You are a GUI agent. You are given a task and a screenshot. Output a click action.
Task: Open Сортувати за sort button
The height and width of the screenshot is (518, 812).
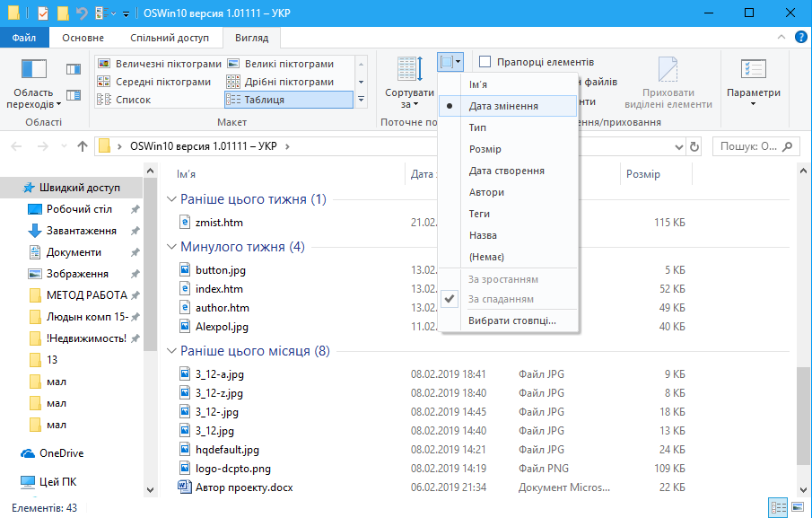(409, 83)
